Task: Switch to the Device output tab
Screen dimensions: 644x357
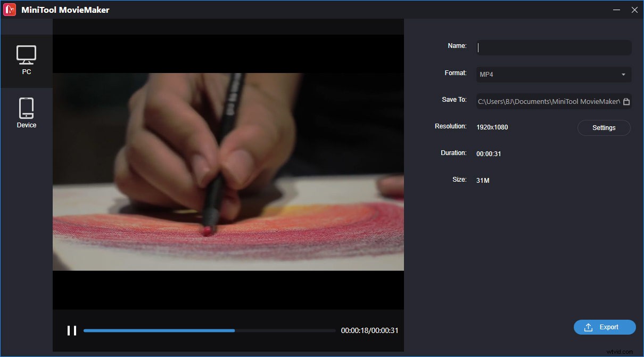Action: (27, 112)
